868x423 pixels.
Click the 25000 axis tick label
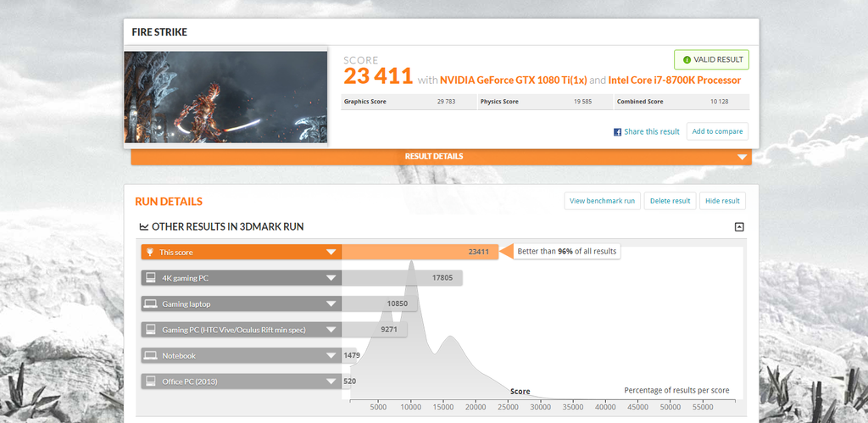click(509, 407)
